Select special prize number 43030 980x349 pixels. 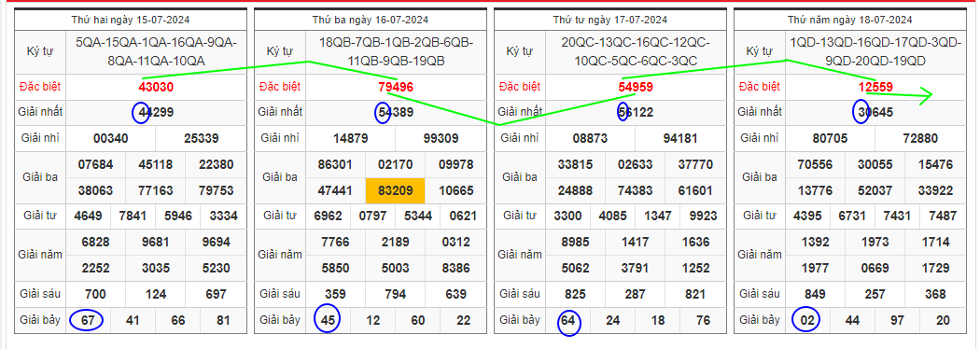156,88
